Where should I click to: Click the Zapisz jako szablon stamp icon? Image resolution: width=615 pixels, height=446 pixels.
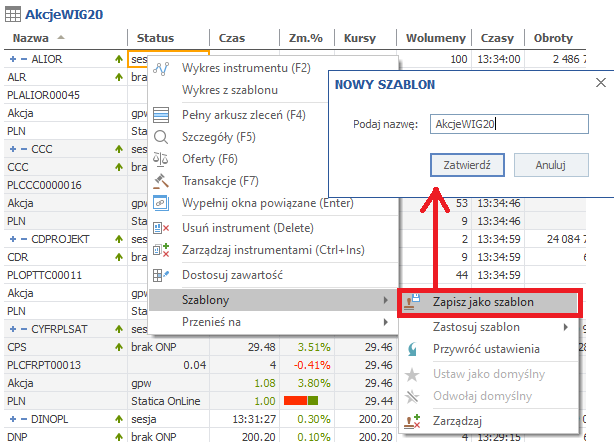(x=412, y=302)
